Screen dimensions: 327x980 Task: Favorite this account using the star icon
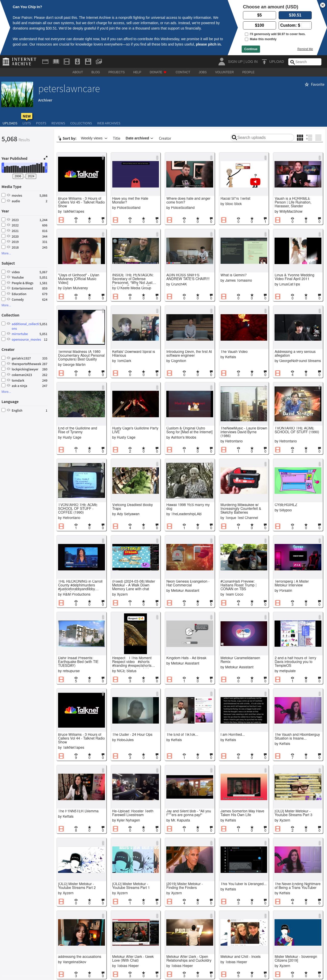tap(306, 84)
